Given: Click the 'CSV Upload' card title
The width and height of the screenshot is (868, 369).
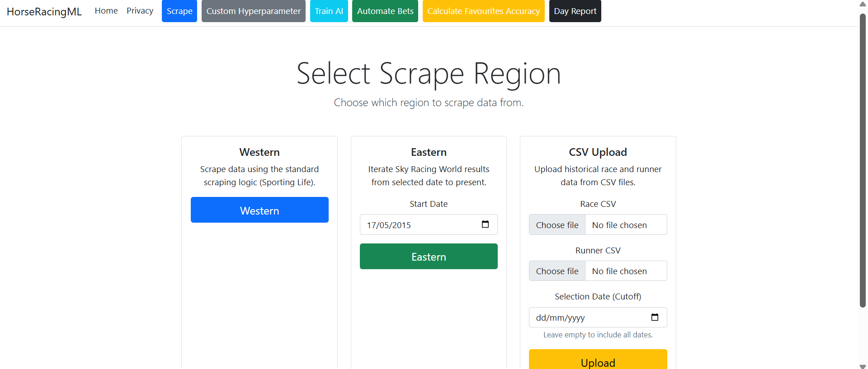Looking at the screenshot, I should [598, 152].
